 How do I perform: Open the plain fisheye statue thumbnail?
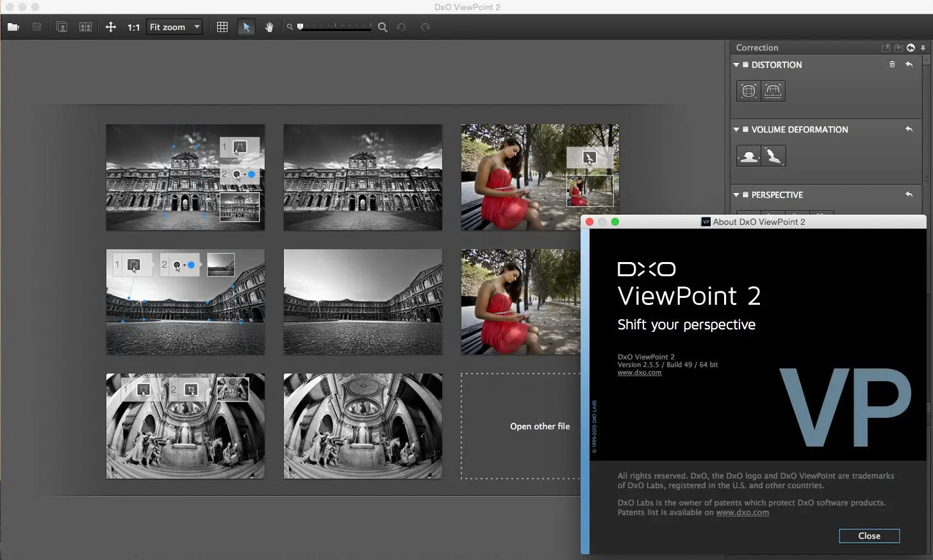(x=363, y=426)
